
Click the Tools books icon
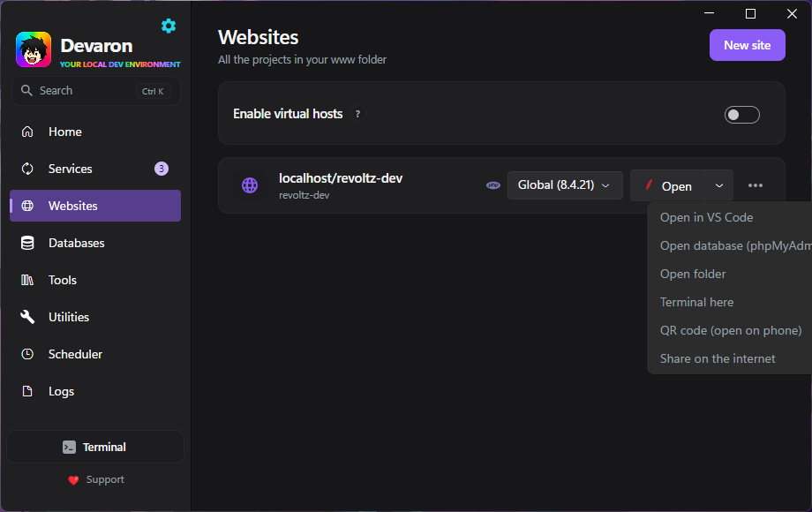27,280
